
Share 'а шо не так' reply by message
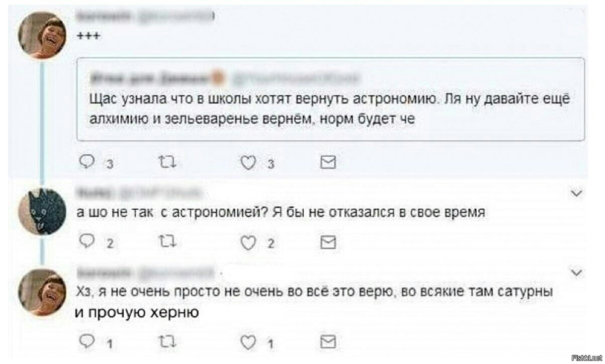(328, 243)
